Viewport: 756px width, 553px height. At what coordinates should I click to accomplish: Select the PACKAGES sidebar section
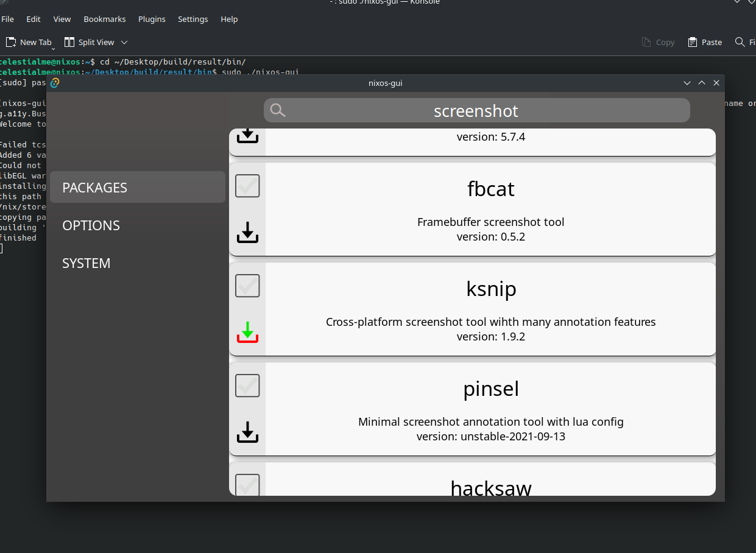(138, 187)
